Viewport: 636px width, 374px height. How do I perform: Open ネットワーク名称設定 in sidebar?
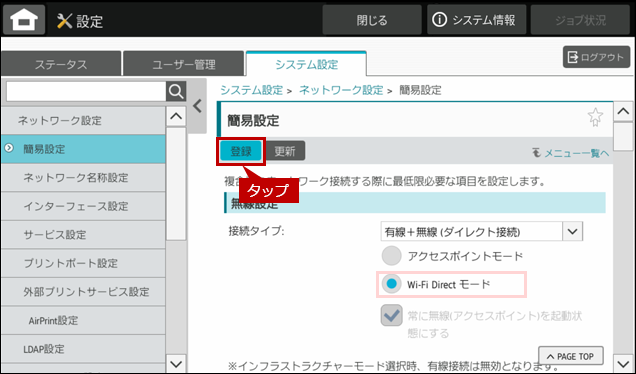click(83, 178)
